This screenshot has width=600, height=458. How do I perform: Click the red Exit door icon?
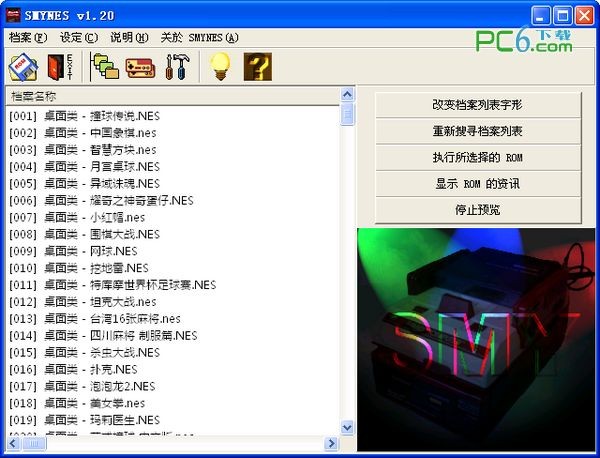60,67
